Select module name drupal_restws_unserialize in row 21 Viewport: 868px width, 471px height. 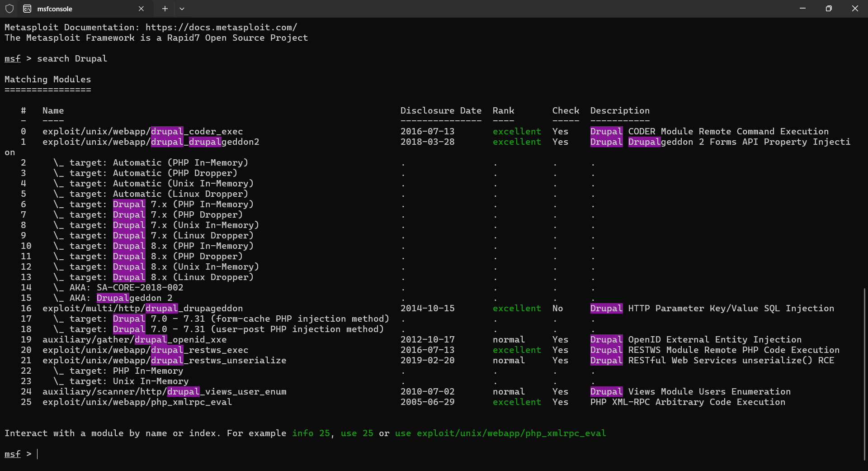coord(165,361)
